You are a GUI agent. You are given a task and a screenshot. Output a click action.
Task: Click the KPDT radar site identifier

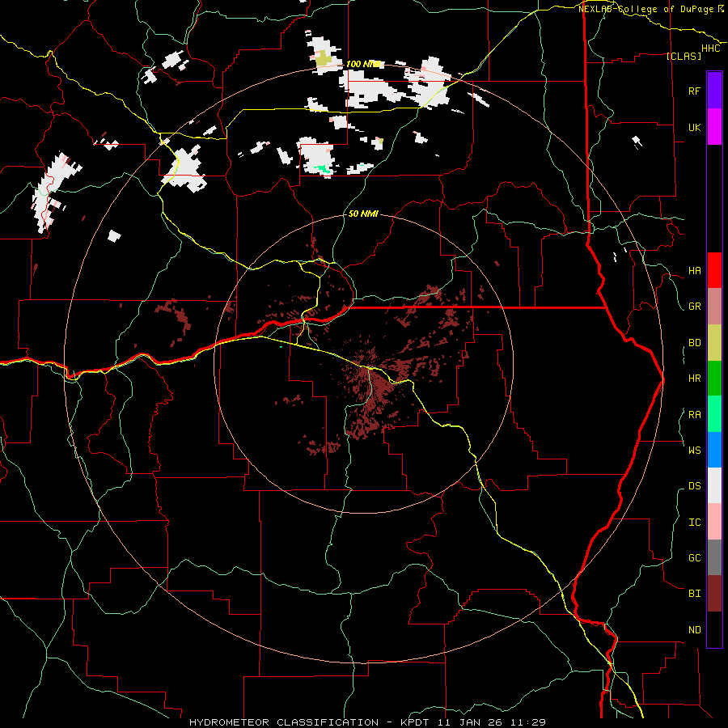(x=417, y=722)
